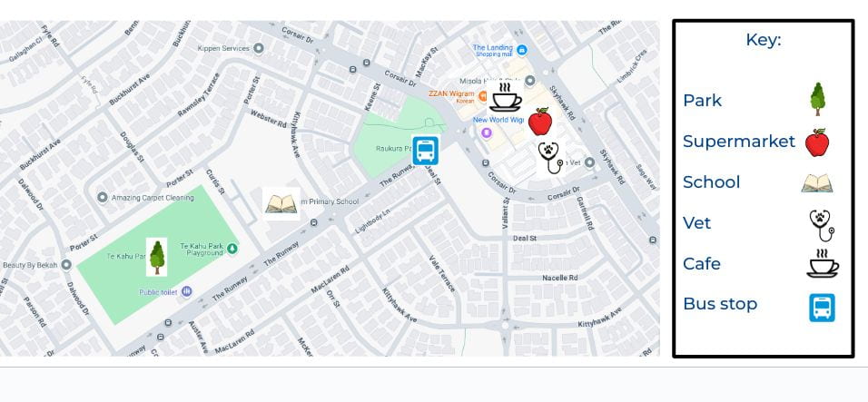Select the ZZAN Wigram Korean restaurant label
Viewport: 868px width, 402px height.
451,96
